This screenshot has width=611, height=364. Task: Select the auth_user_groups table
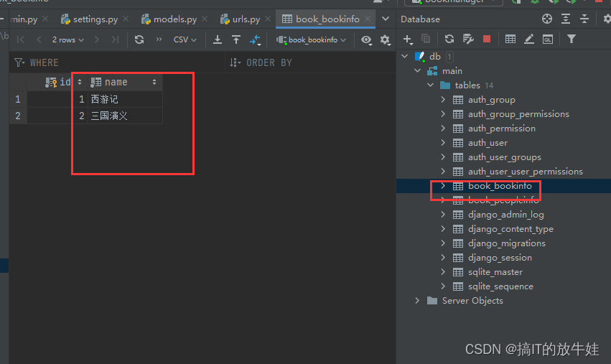pos(504,157)
